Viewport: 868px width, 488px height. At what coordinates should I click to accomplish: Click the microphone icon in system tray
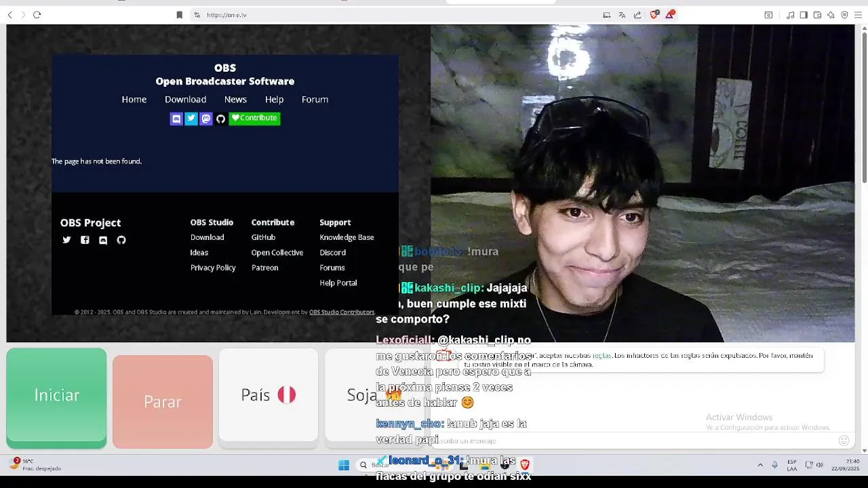tap(774, 465)
